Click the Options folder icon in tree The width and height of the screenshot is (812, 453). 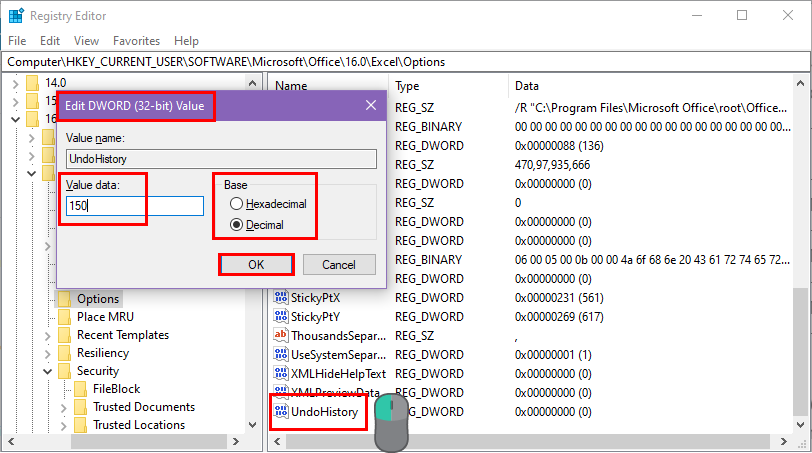65,299
